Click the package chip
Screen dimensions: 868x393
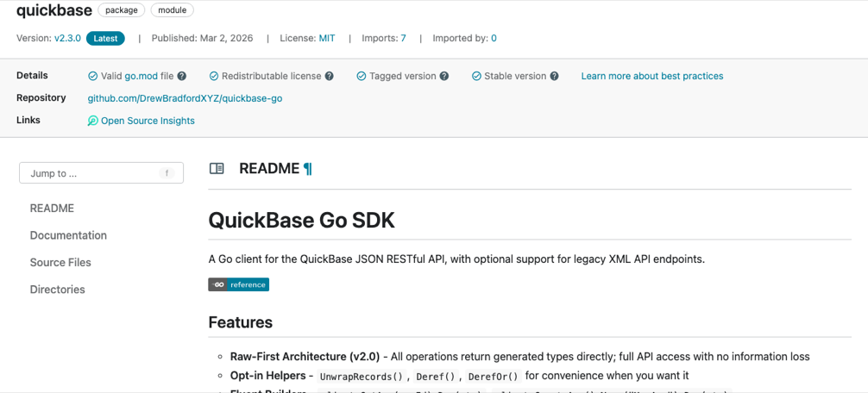122,9
